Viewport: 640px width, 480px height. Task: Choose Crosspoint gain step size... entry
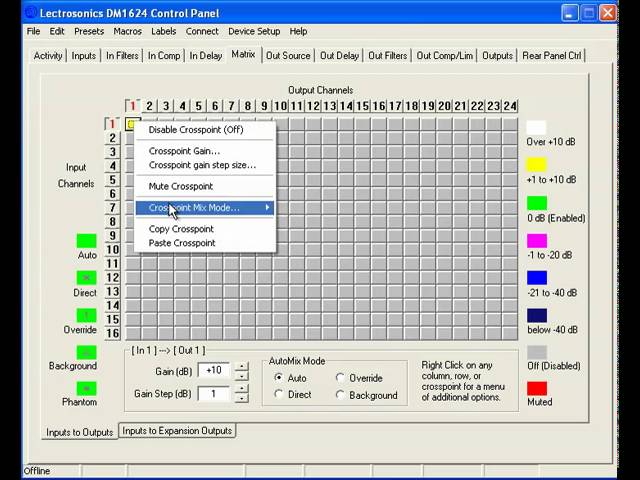pyautogui.click(x=205, y=165)
